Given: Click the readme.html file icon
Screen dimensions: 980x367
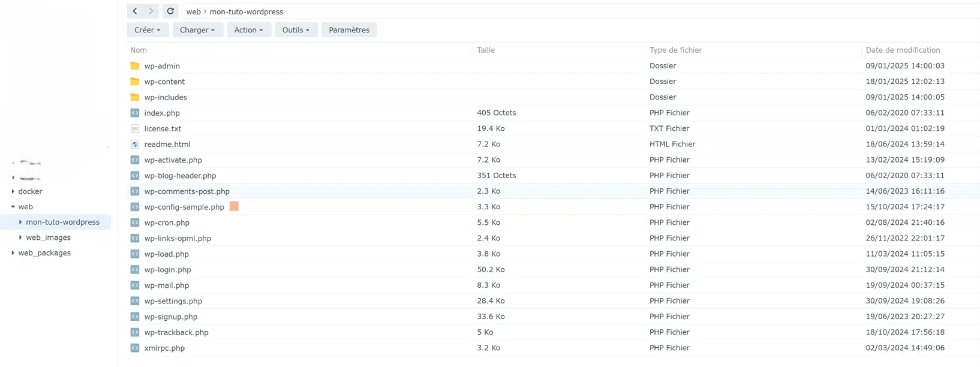Looking at the screenshot, I should 135,145.
